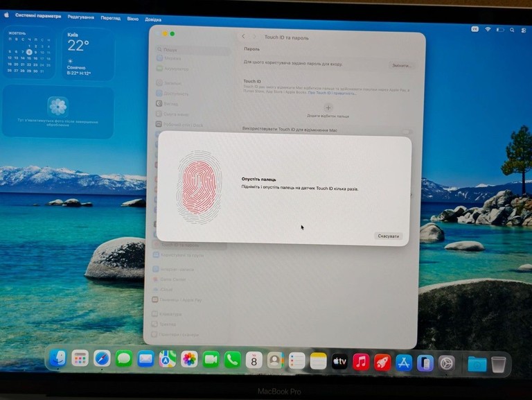Open the Apple menu

(x=6, y=15)
